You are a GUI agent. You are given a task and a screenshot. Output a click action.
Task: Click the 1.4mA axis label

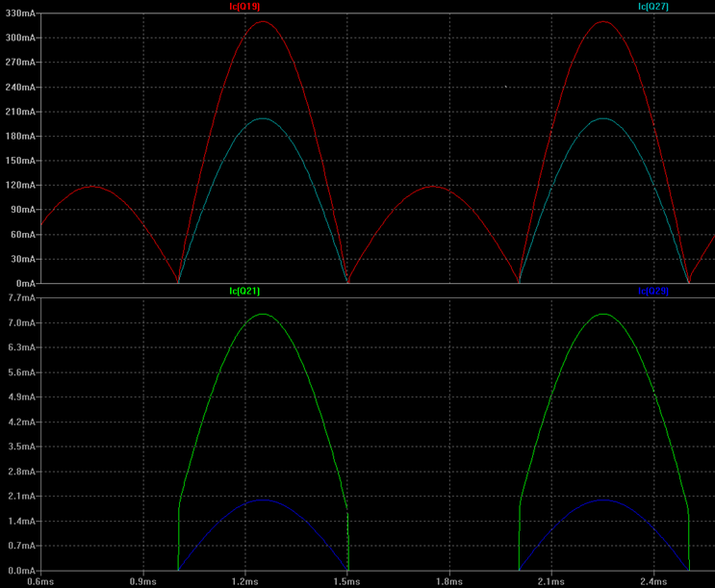click(21, 521)
